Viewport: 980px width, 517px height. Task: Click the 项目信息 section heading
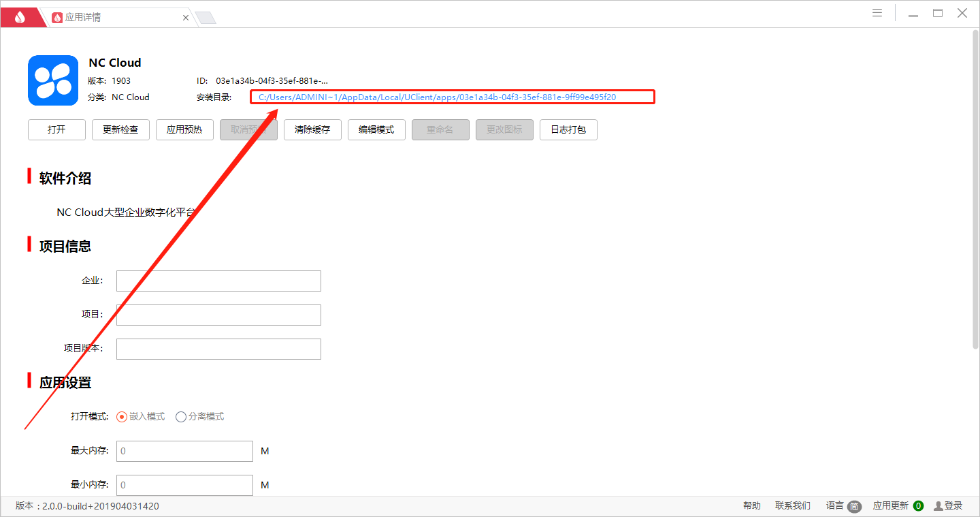65,247
